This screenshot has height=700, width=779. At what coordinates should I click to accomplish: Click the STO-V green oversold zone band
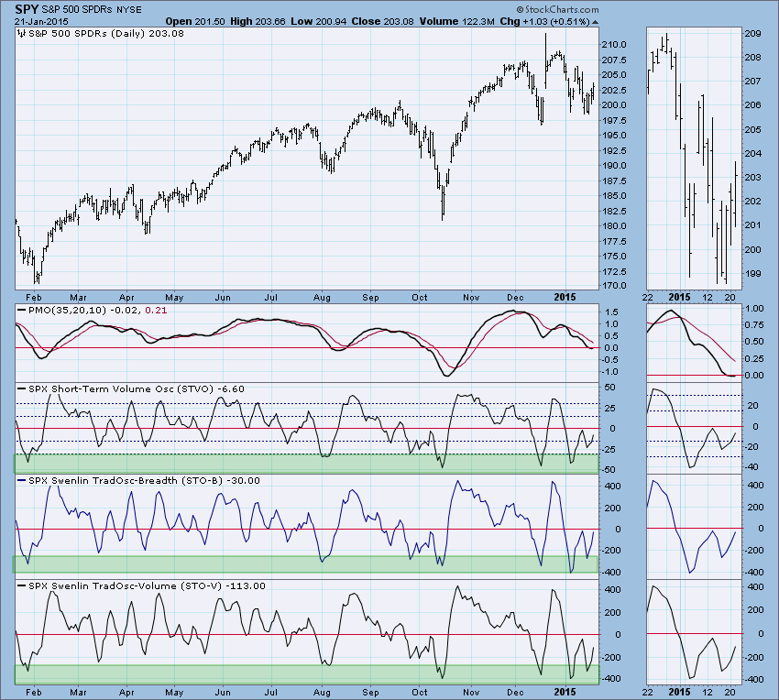(307, 674)
